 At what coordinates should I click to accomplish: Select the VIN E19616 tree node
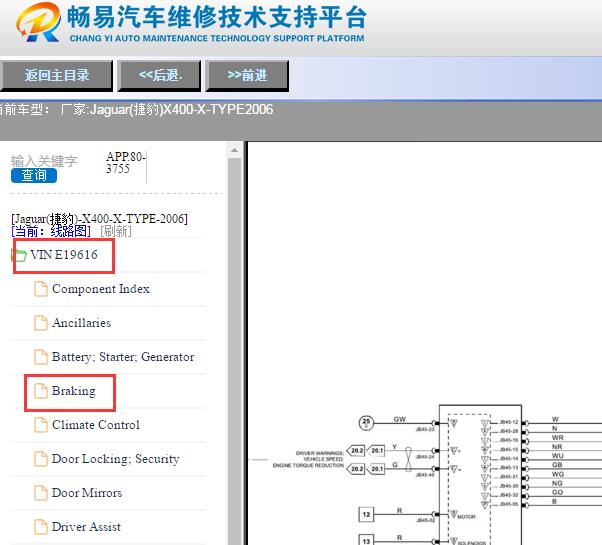point(64,255)
